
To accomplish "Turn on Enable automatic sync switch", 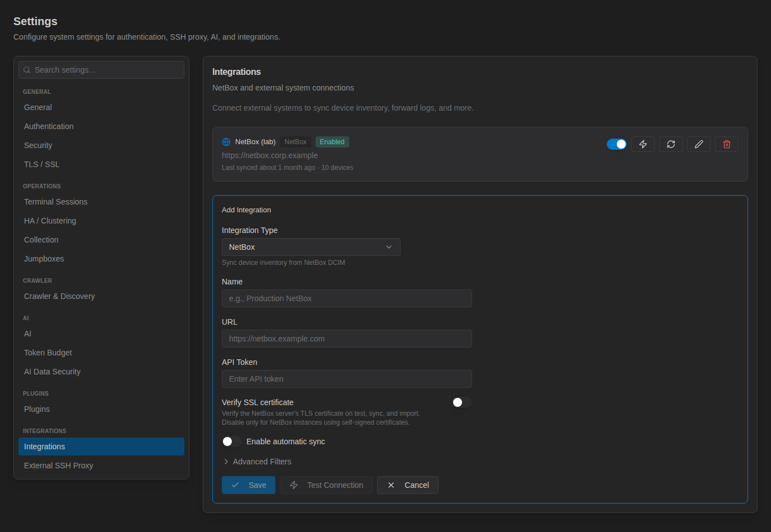I will click(232, 441).
